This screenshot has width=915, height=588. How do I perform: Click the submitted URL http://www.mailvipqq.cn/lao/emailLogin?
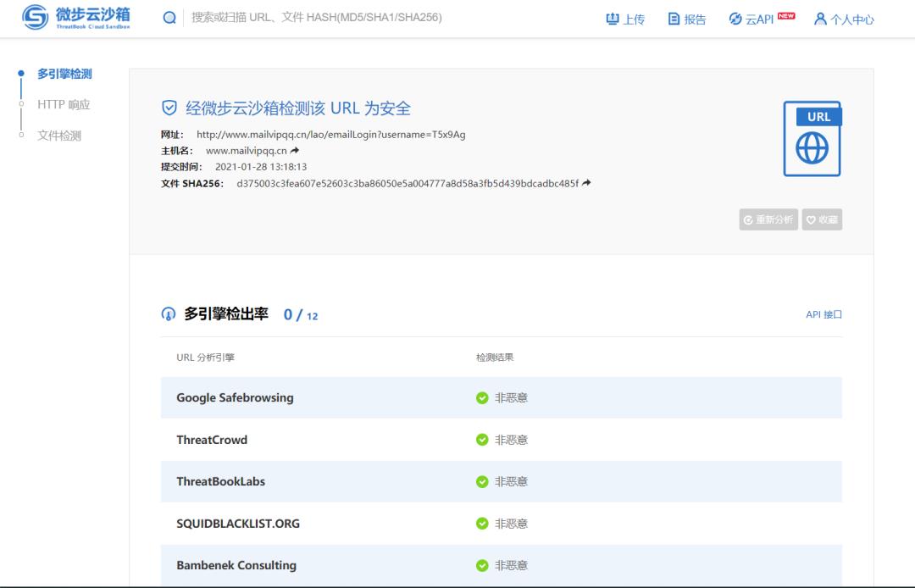tap(331, 135)
